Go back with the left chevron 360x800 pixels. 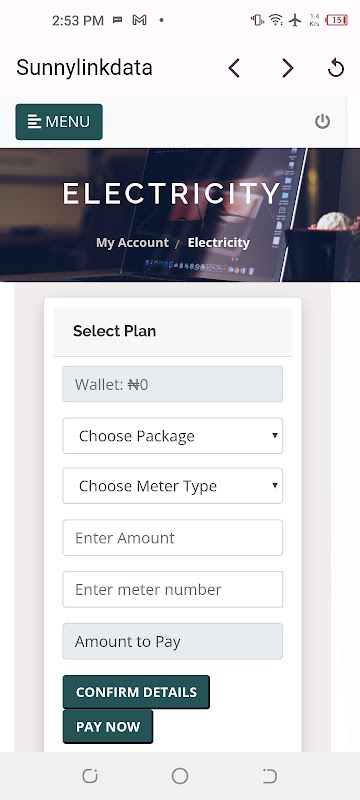(x=234, y=68)
